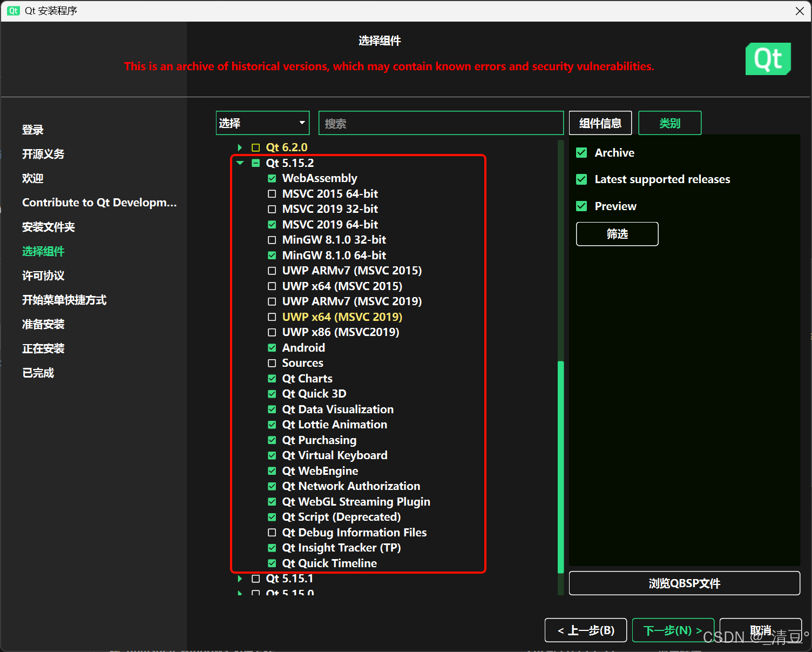Image resolution: width=812 pixels, height=652 pixels.
Task: Uncheck Qt Network Authorization checkbox
Action: [x=272, y=486]
